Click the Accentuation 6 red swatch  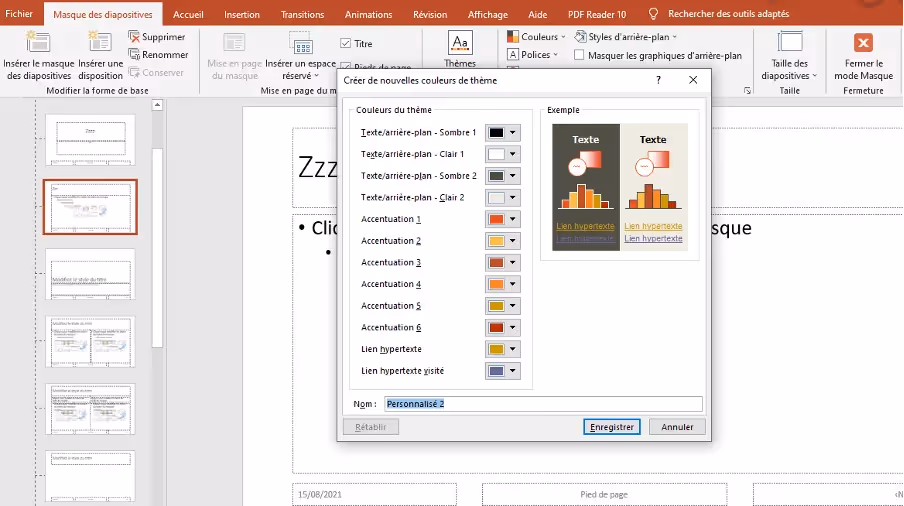(496, 327)
